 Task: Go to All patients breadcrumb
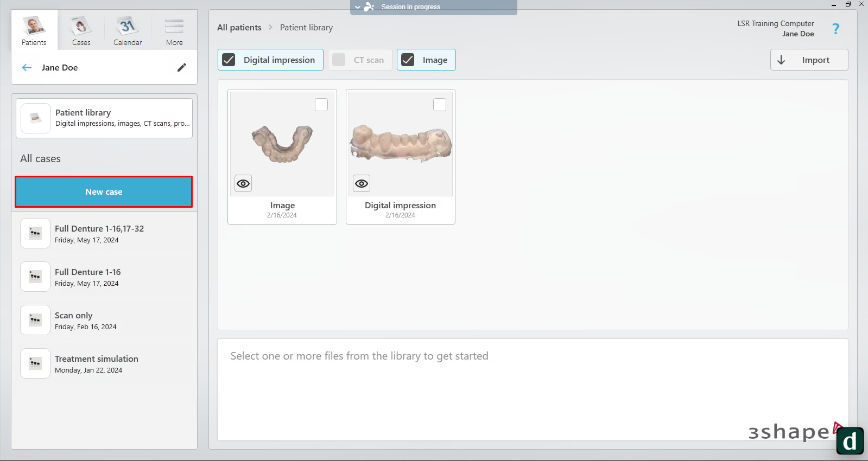click(x=239, y=28)
